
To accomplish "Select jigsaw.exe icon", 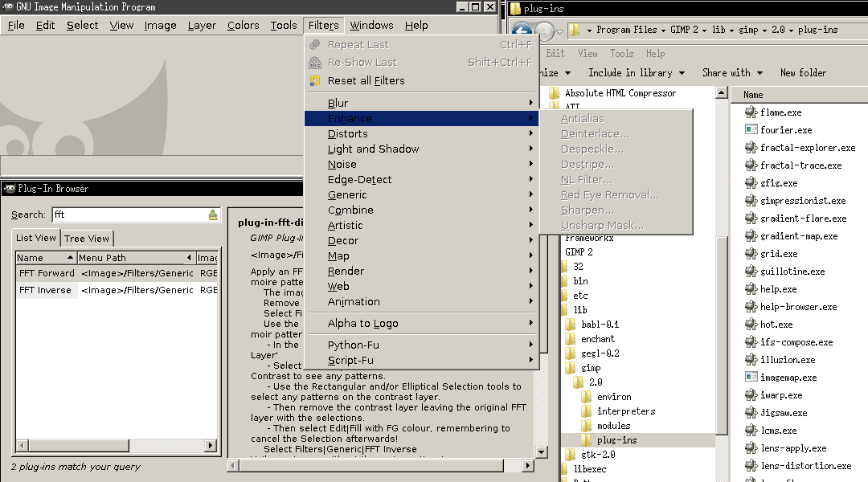I will (751, 414).
